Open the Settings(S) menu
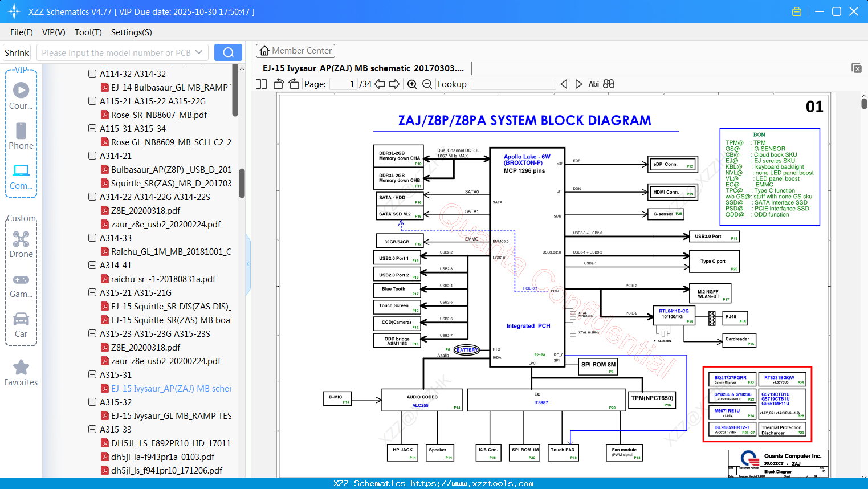Image resolution: width=868 pixels, height=489 pixels. [132, 32]
